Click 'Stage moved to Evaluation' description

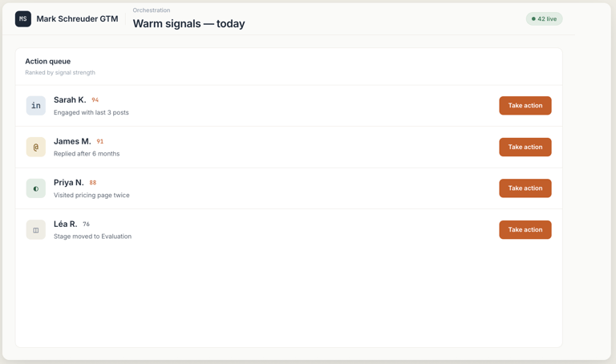coord(92,237)
